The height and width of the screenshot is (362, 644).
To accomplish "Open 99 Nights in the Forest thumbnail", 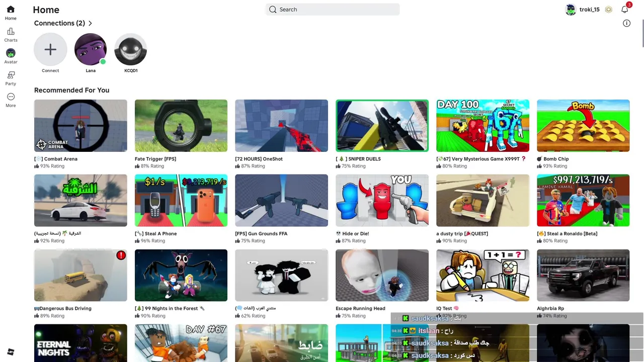I will click(181, 276).
